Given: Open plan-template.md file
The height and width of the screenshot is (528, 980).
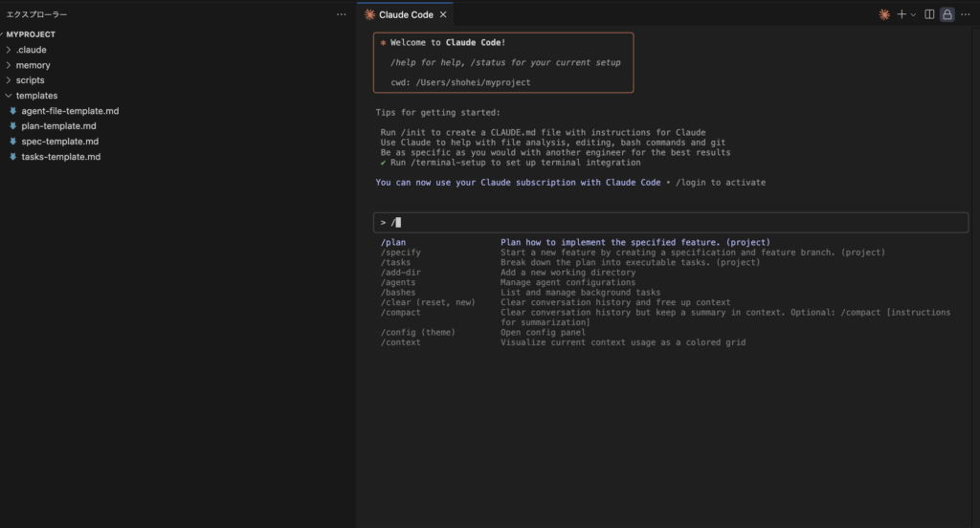Looking at the screenshot, I should coord(58,126).
